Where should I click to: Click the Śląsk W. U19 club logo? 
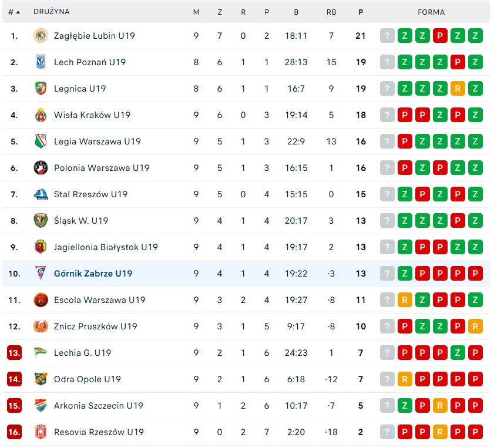[x=40, y=221]
